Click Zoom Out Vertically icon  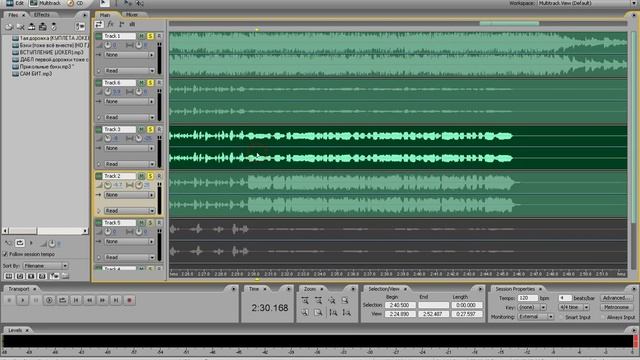pos(347,313)
